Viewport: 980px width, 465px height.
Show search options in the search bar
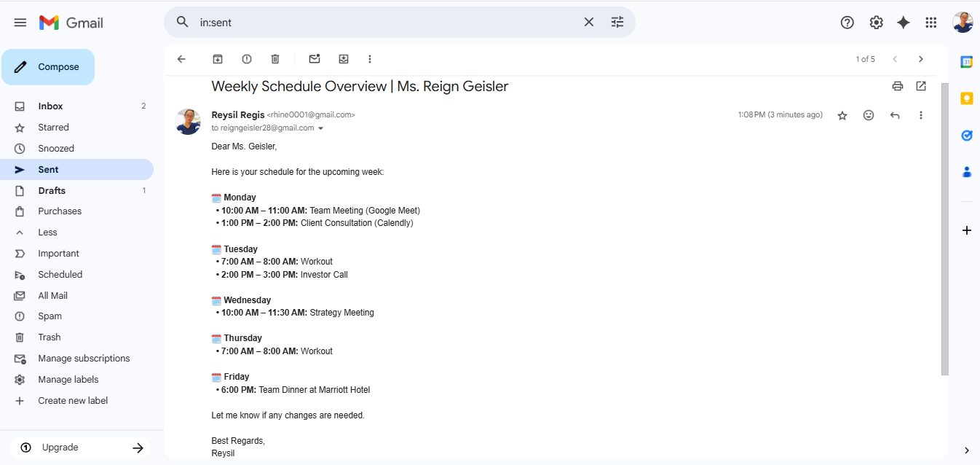coord(617,23)
